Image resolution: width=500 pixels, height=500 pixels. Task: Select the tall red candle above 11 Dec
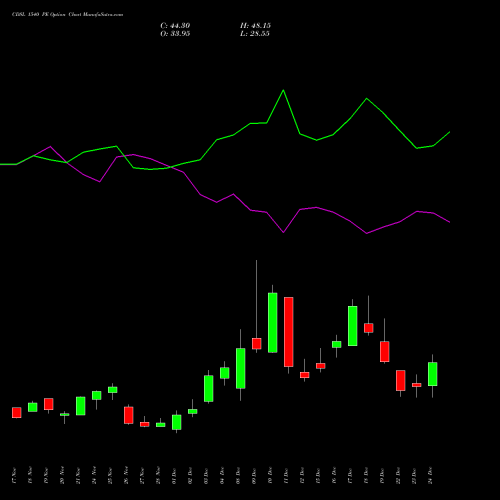pos(289,332)
